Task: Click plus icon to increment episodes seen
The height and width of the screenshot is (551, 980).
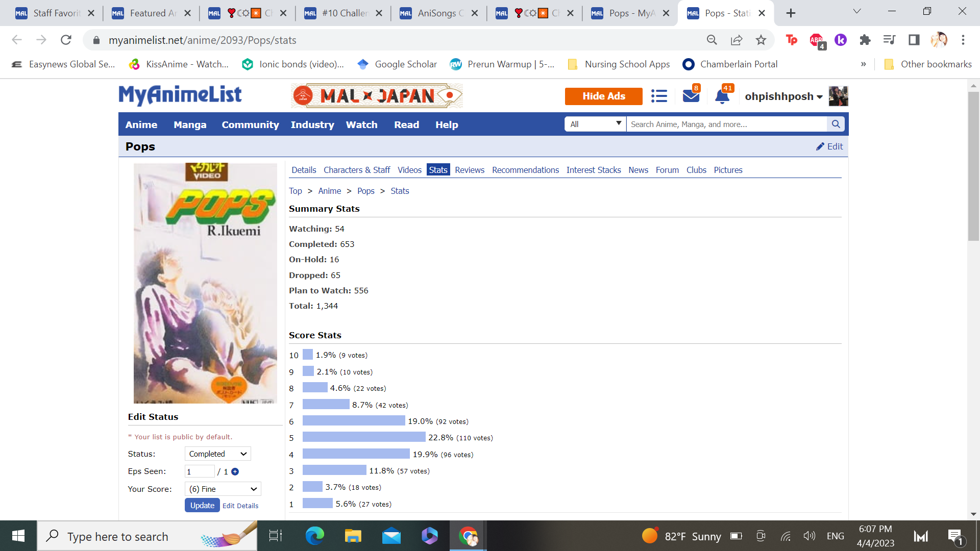Action: pos(235,471)
